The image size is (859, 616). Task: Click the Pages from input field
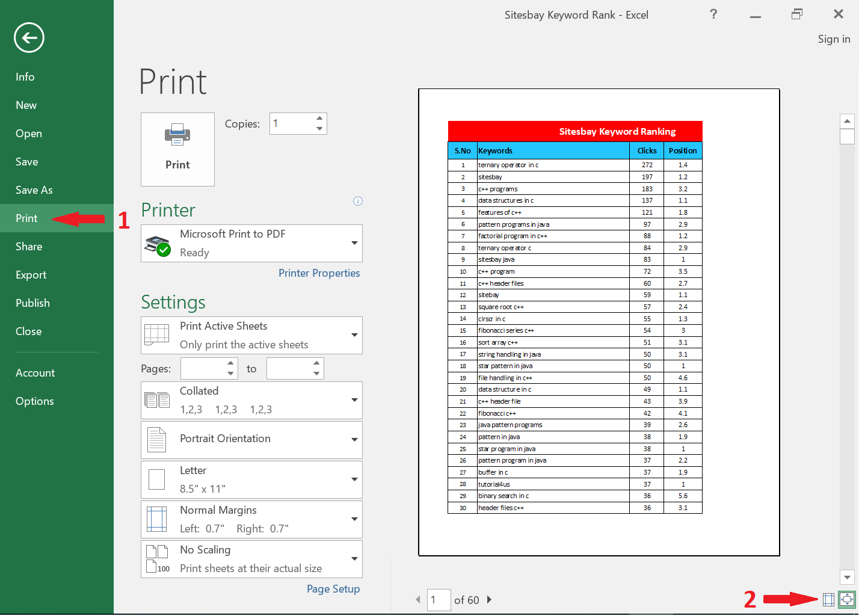pos(203,369)
